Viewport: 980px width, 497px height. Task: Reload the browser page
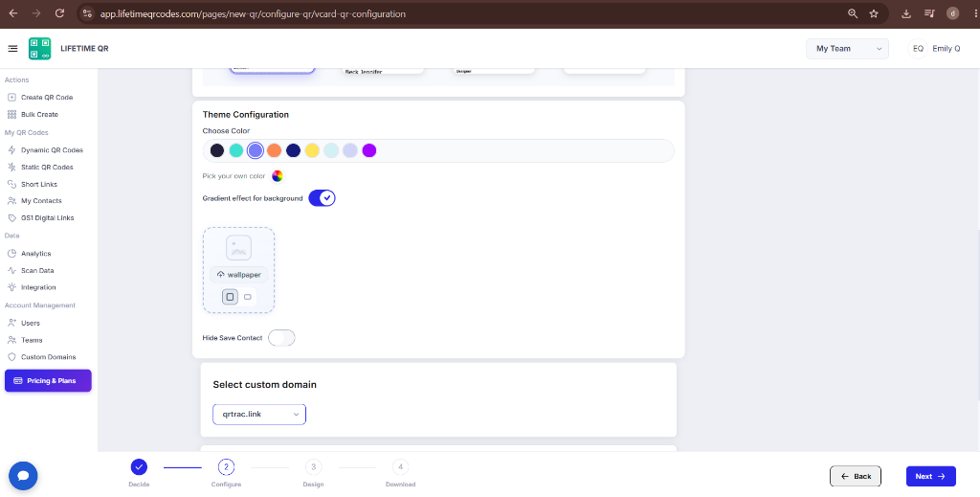tap(59, 13)
